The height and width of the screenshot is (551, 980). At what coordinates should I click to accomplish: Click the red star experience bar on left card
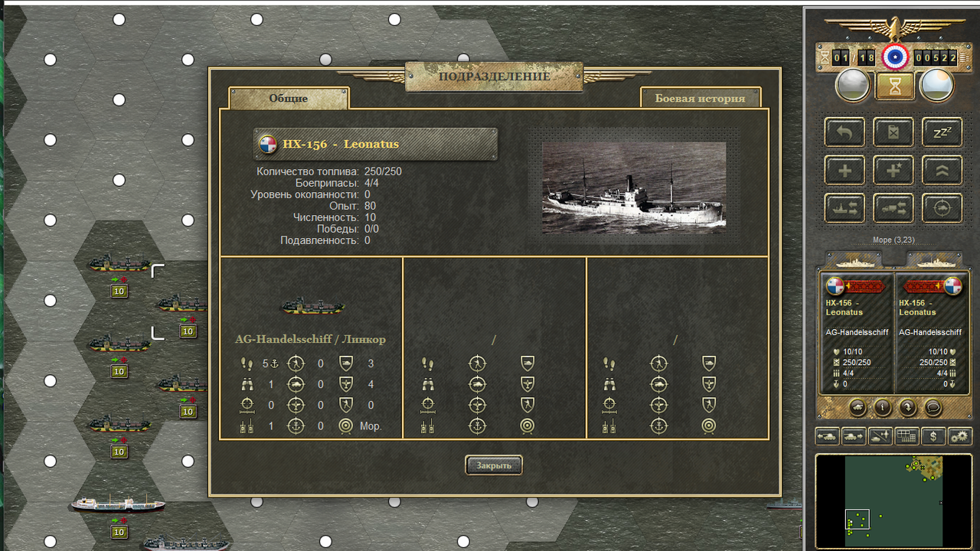click(x=864, y=286)
